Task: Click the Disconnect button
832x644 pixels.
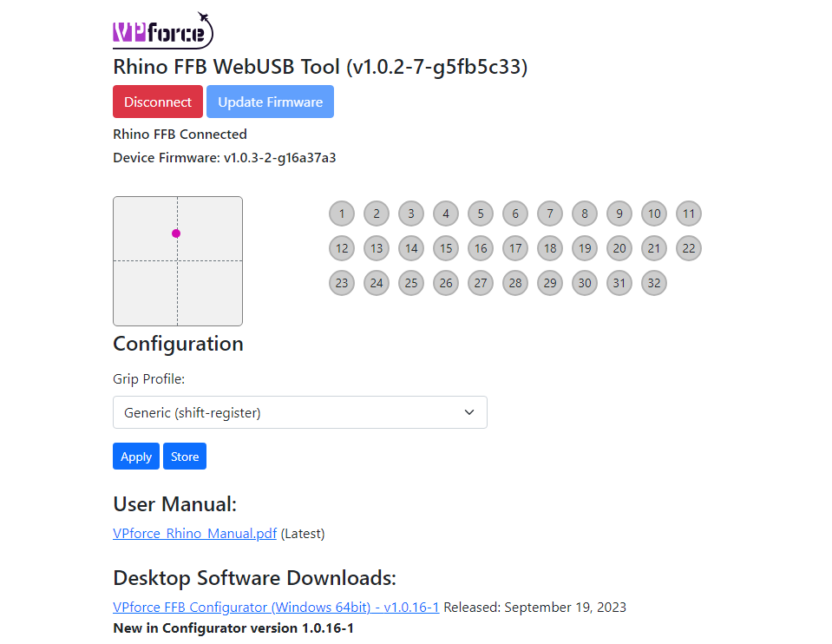Action: pyautogui.click(x=158, y=102)
